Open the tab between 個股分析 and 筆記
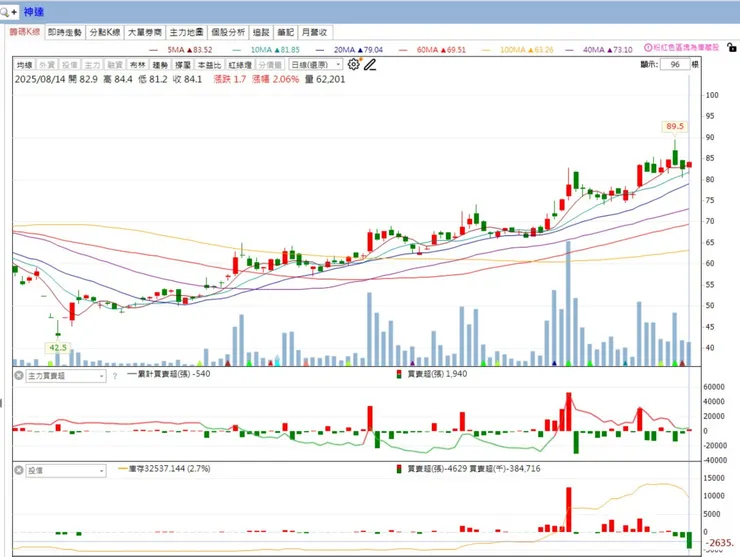This screenshot has height=557, width=740. click(261, 32)
